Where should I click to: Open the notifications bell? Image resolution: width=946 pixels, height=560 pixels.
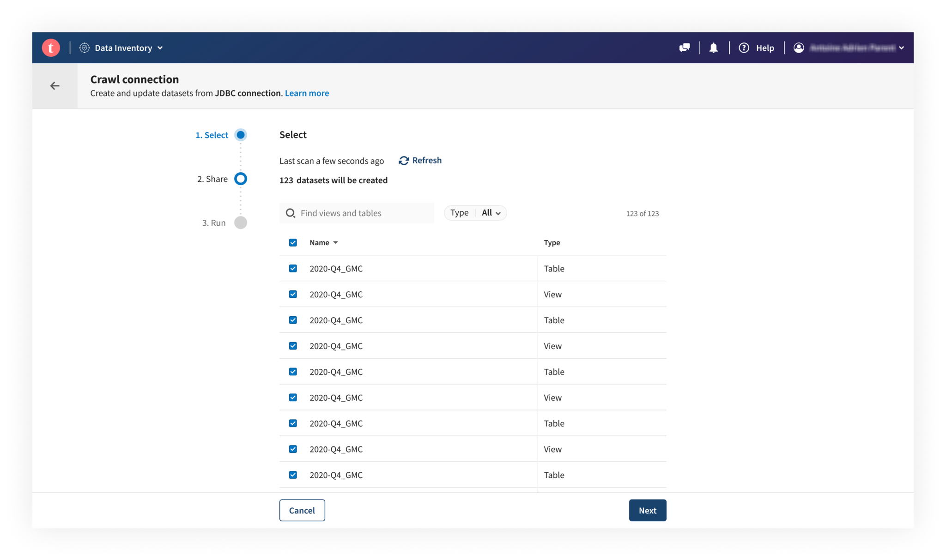pos(714,48)
